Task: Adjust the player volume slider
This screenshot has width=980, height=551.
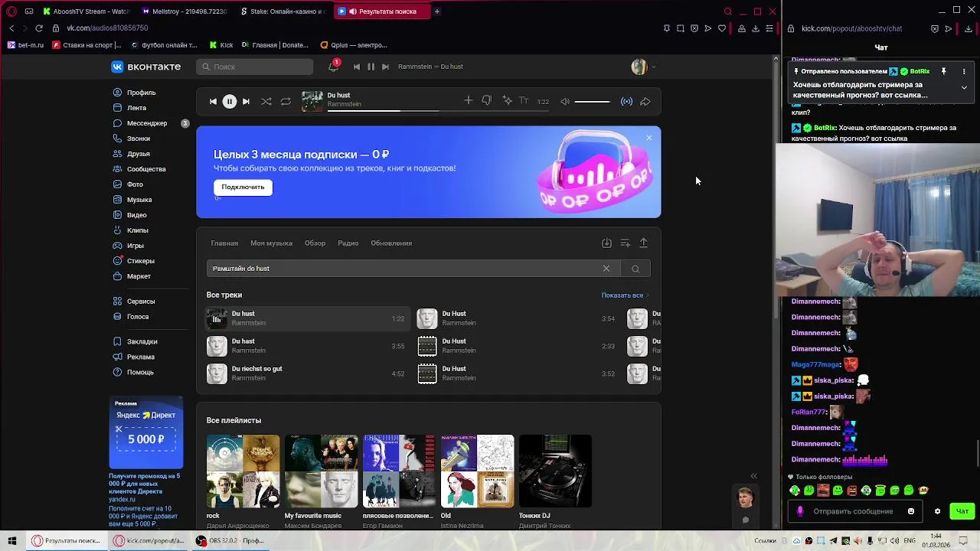Action: click(592, 101)
